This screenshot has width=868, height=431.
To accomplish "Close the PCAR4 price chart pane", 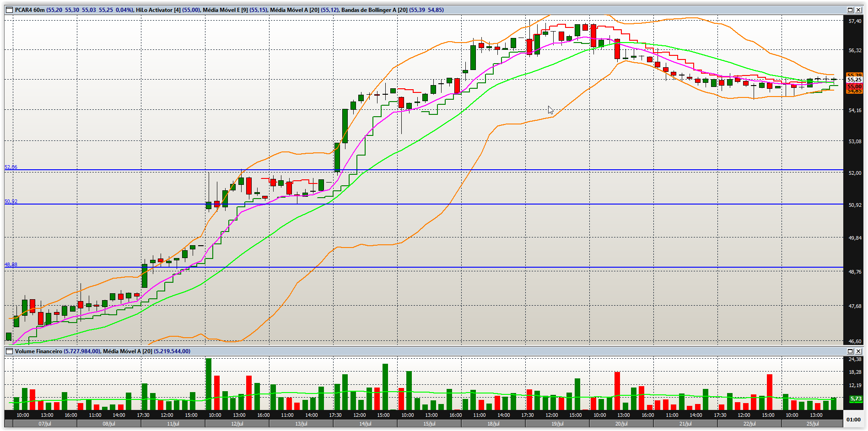I will pyautogui.click(x=858, y=10).
